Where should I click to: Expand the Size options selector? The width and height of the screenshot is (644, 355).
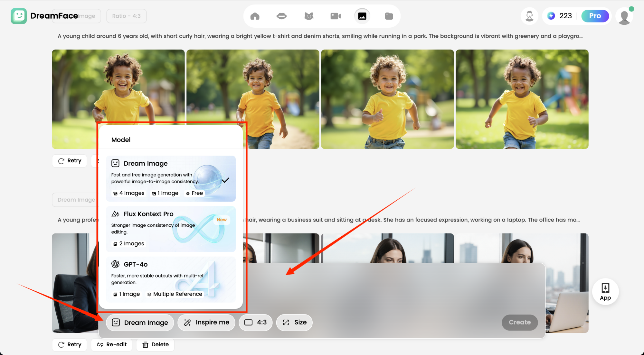pos(294,323)
